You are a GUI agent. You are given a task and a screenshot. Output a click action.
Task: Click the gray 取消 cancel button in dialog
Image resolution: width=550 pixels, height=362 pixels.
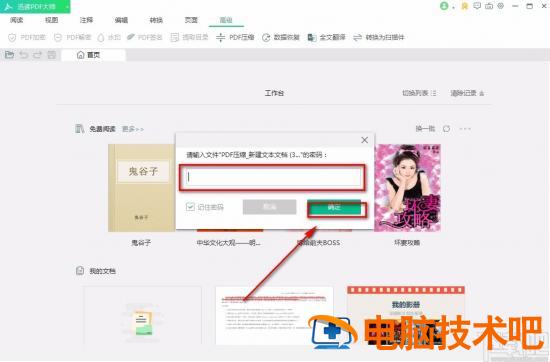(x=269, y=207)
